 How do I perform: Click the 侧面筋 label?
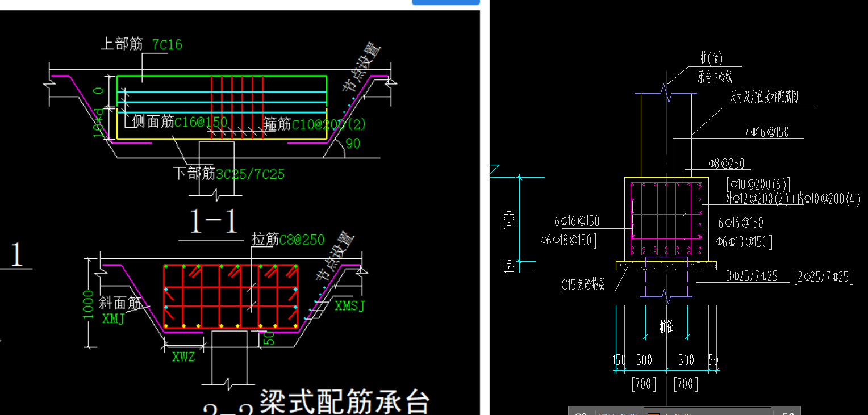pos(153,121)
